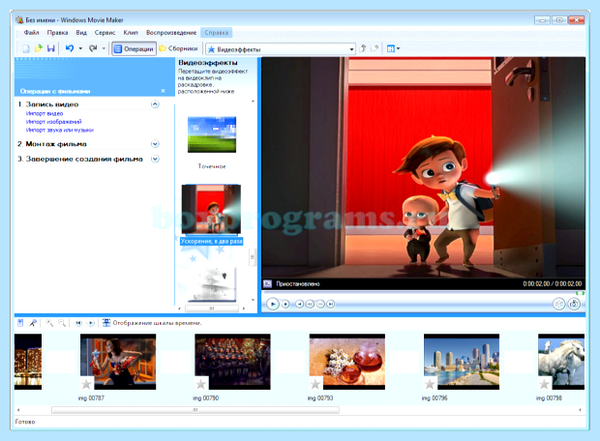Create a new project with the blank page icon
The image size is (600, 441).
pyautogui.click(x=26, y=49)
